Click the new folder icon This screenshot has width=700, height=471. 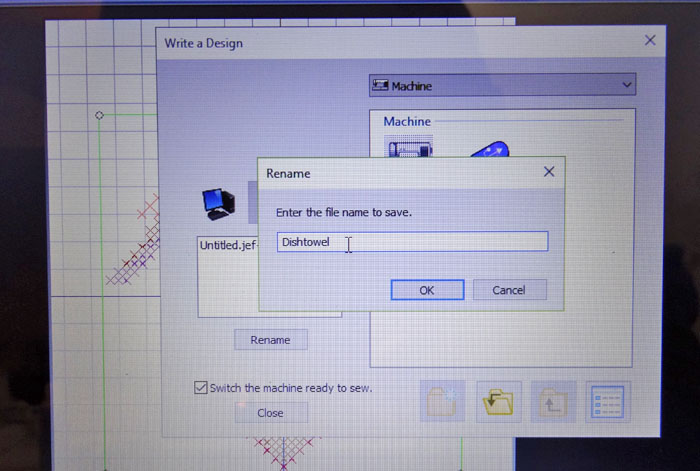tap(442, 401)
